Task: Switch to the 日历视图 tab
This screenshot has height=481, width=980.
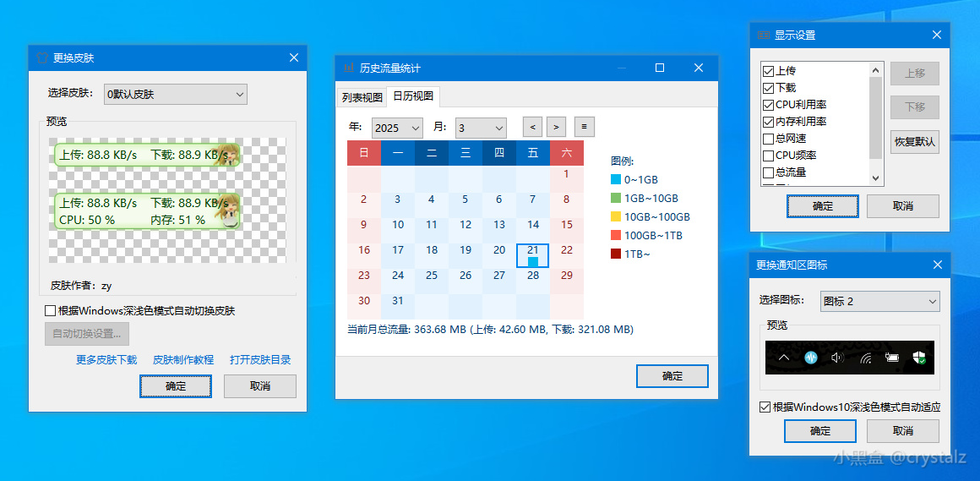Action: 413,96
